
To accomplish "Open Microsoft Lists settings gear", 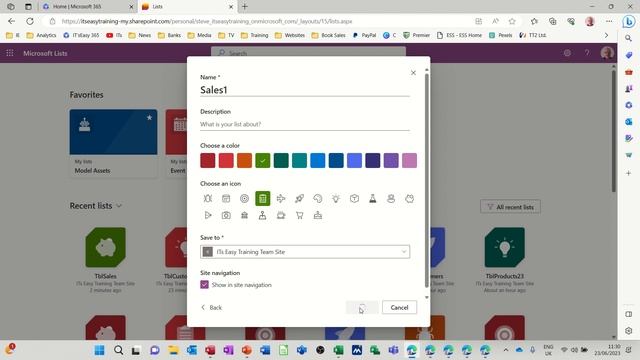I will (x=567, y=53).
